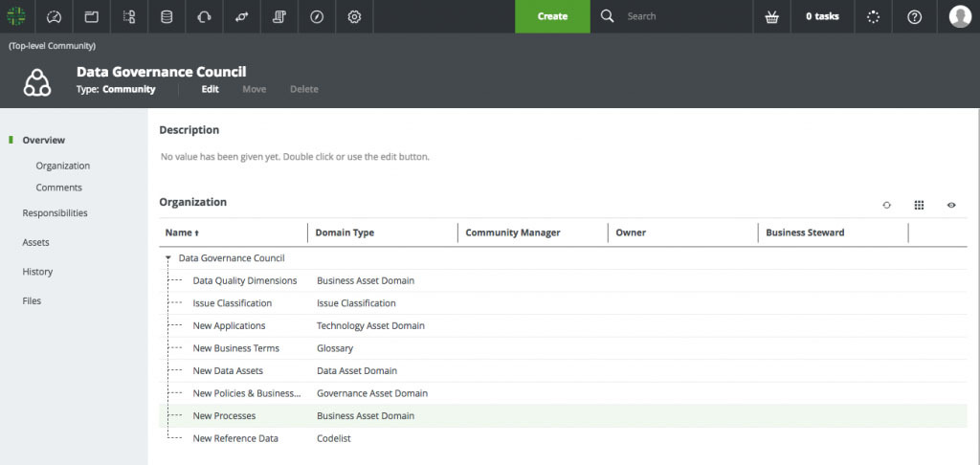Open the New Business Terms domain
980x465 pixels.
pos(236,348)
